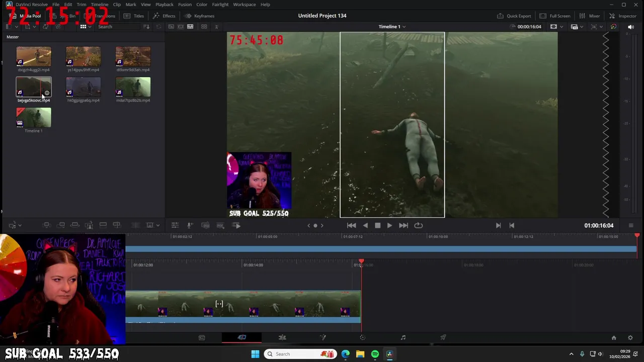This screenshot has width=644, height=362.
Task: Show hidden system tray icons
Action: [571, 354]
